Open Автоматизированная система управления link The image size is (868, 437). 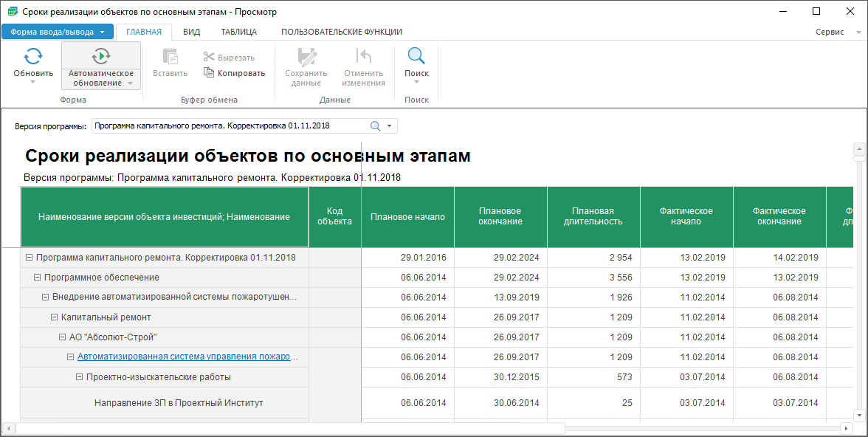[x=187, y=357]
